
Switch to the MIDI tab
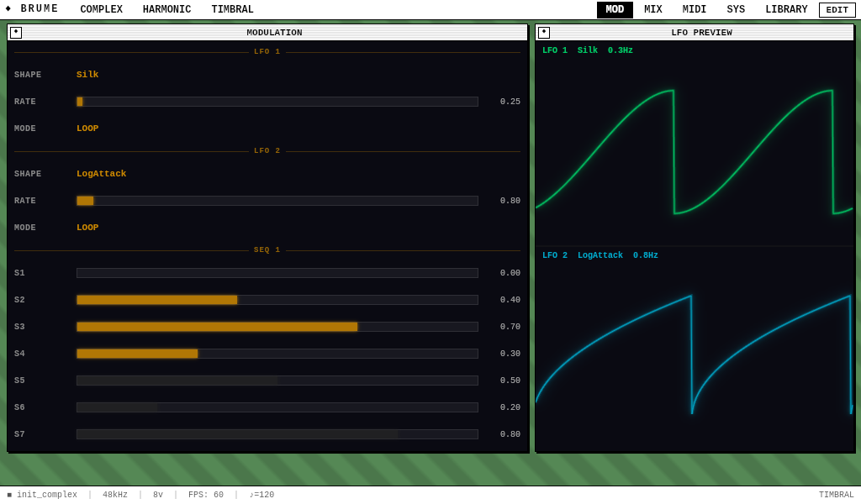point(695,10)
